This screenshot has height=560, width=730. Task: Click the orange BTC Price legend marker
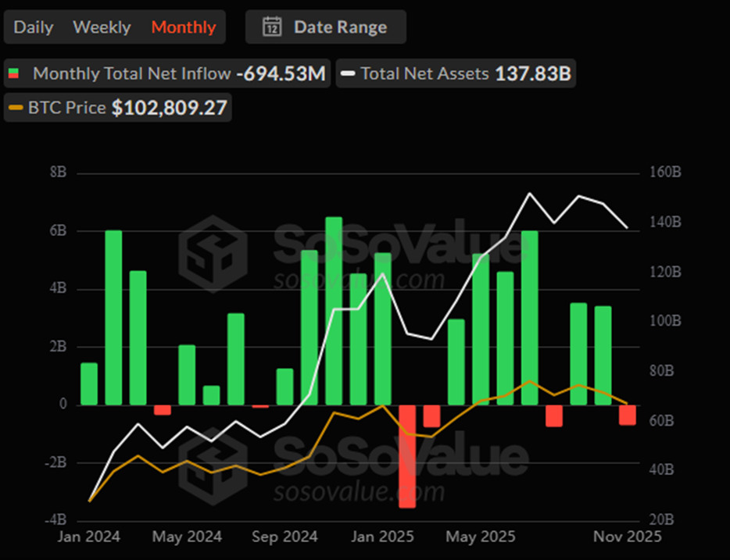tap(14, 108)
